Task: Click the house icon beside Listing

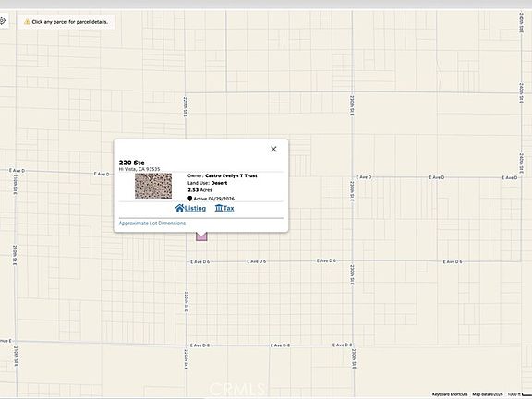Action: (179, 208)
